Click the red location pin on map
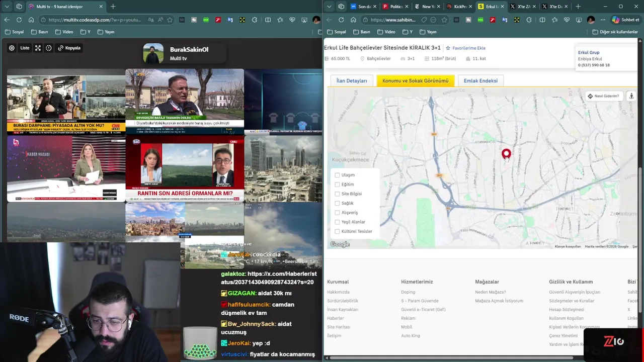Image resolution: width=644 pixels, height=362 pixels. point(506,154)
